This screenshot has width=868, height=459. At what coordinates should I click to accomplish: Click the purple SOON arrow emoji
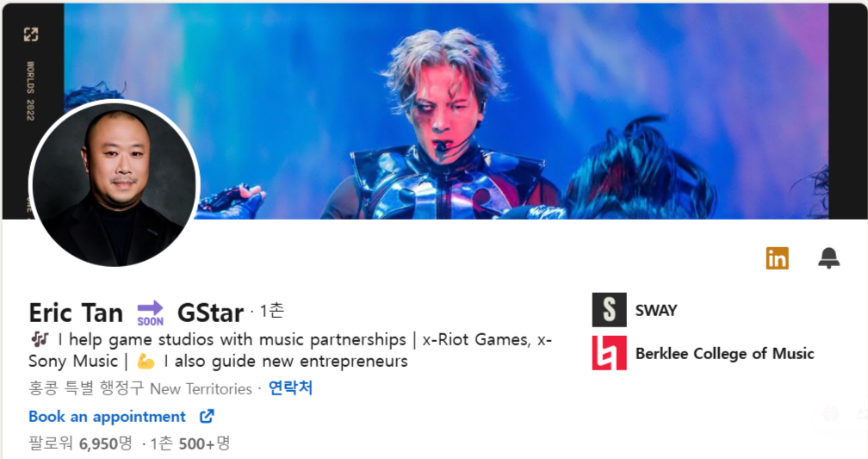click(x=151, y=313)
